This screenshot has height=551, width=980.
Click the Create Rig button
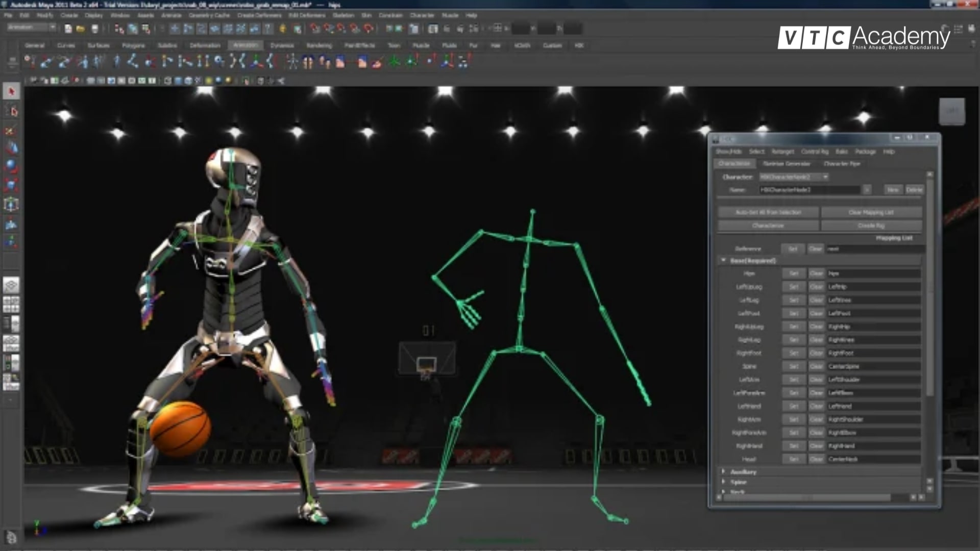(871, 226)
